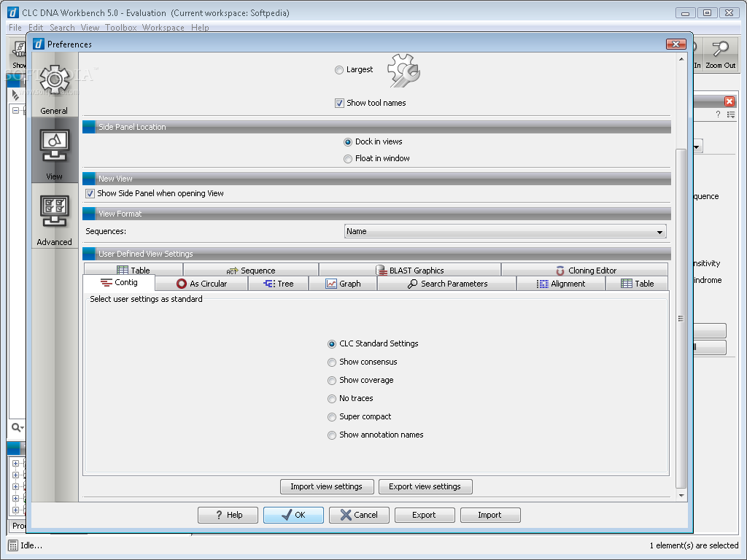Choose Show consensus setting
This screenshot has height=560, width=747.
[332, 362]
